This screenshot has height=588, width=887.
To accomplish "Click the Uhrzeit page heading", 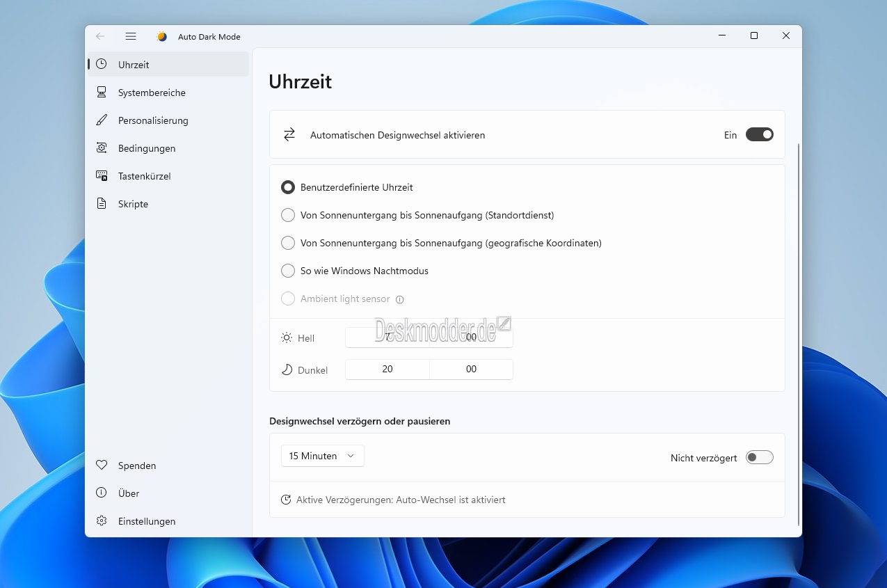I will coord(301,81).
